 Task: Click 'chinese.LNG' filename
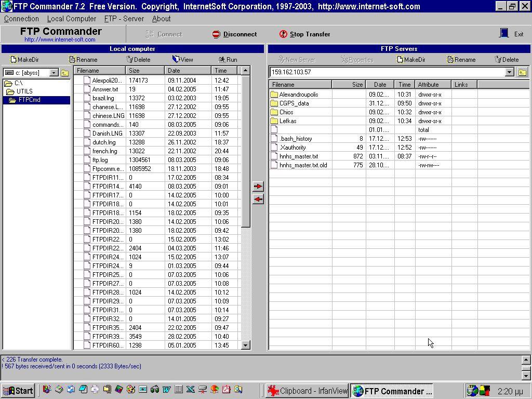108,116
